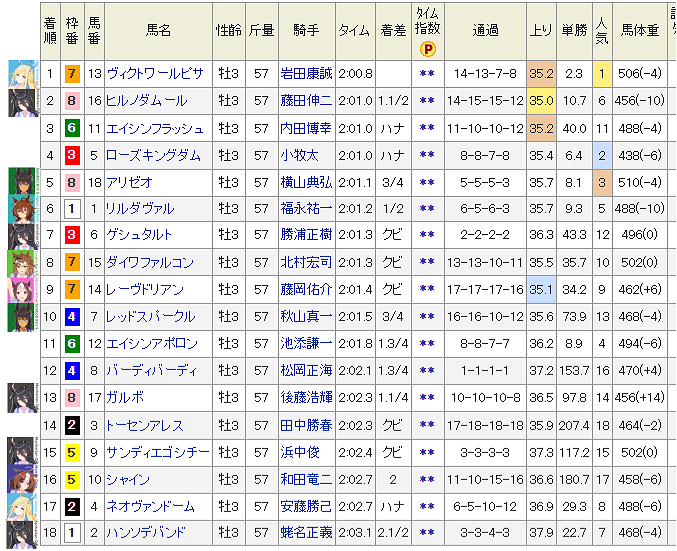Click the character avatar beside the ネオヴァンドーム row
Screen dimensions: 677x551
22,507
